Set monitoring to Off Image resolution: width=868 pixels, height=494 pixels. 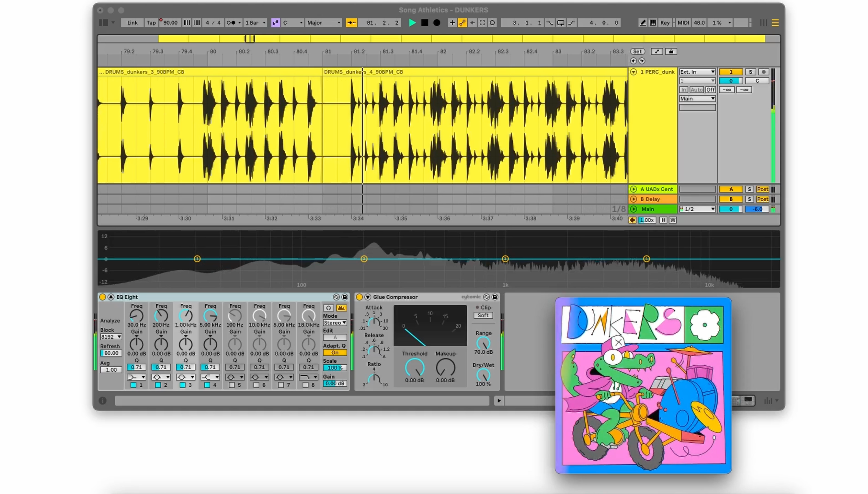pyautogui.click(x=710, y=90)
